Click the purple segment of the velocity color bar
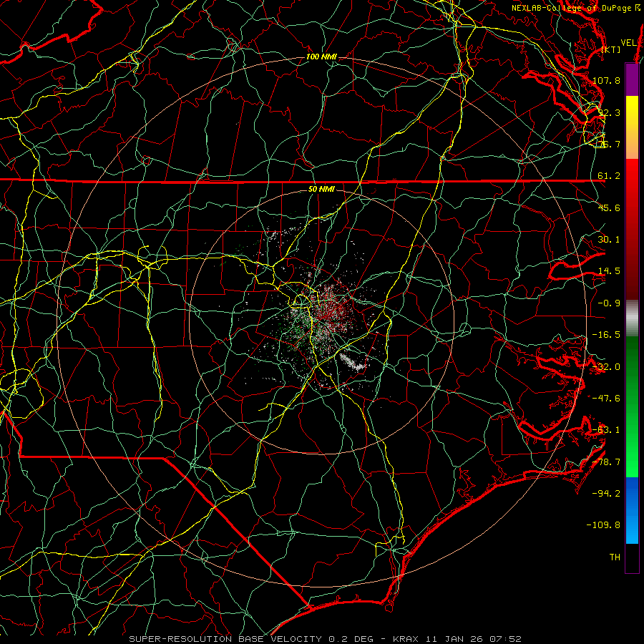644x644 pixels. [632, 80]
